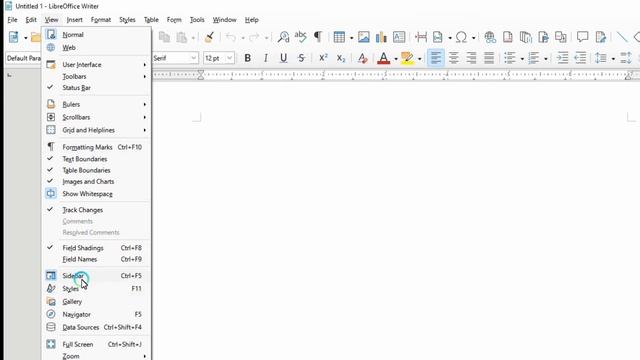Expand the User Interface submenu

coord(96,64)
